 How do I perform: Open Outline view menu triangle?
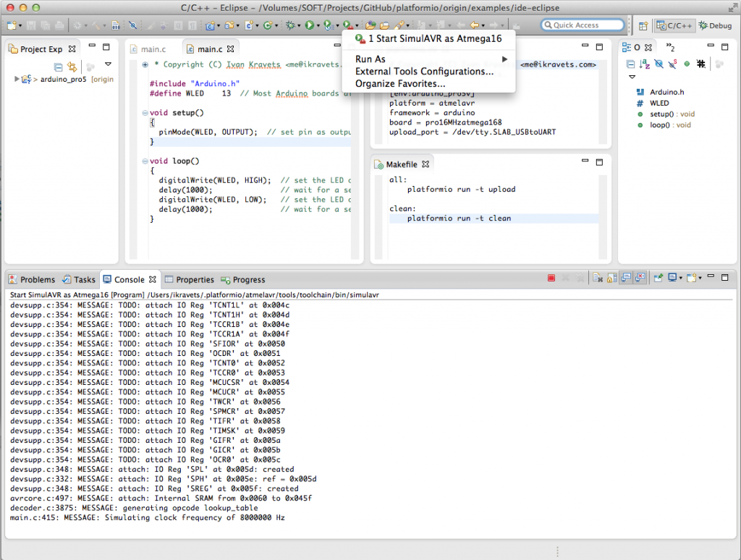(x=632, y=77)
